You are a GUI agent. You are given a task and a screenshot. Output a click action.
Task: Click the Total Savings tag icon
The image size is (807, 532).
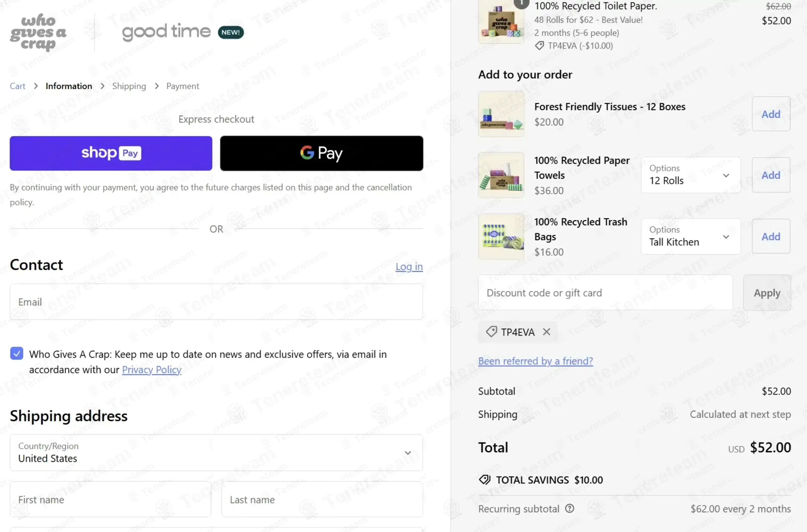(485, 479)
